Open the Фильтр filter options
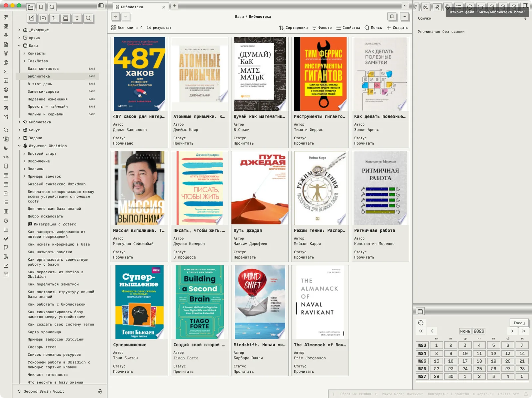This screenshot has height=398, width=532. click(x=322, y=28)
